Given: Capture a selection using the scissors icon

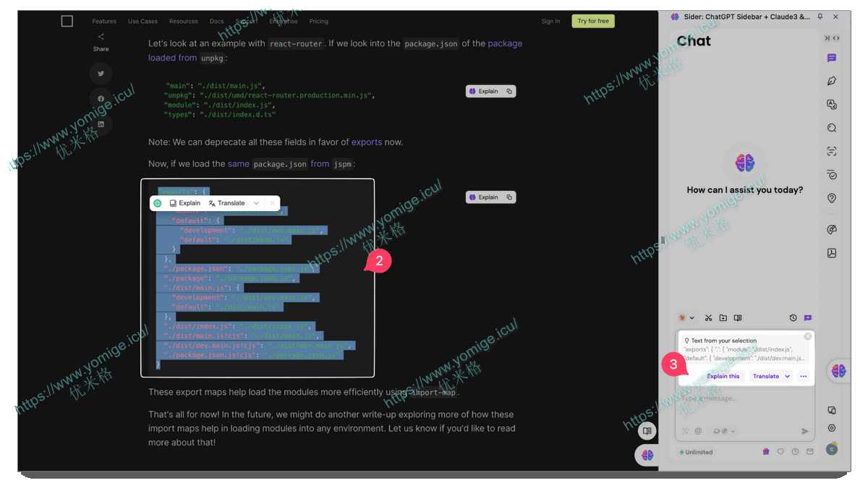Looking at the screenshot, I should pyautogui.click(x=708, y=317).
